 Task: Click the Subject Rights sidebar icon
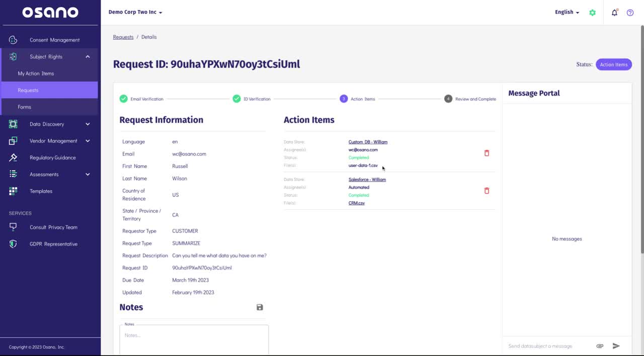[13, 57]
